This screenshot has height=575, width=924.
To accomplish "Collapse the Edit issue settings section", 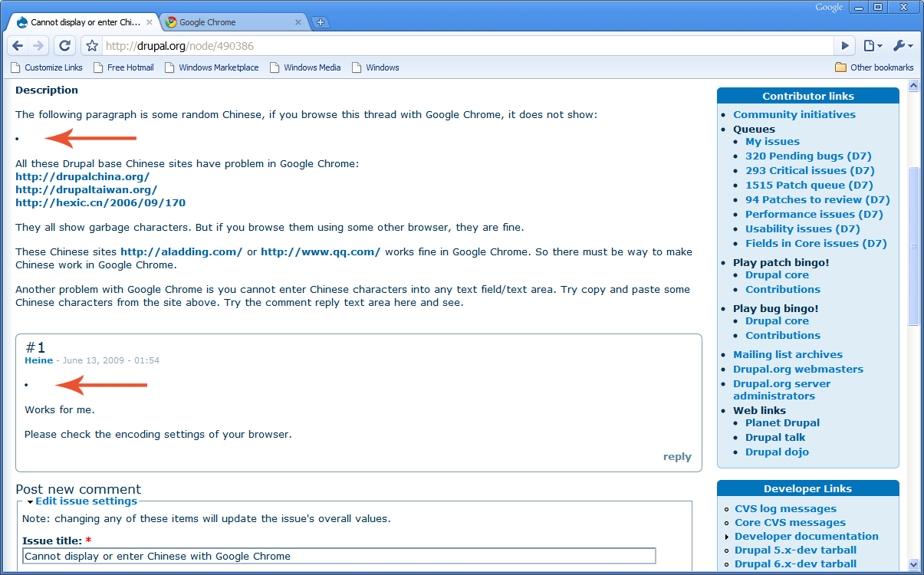I will point(86,501).
